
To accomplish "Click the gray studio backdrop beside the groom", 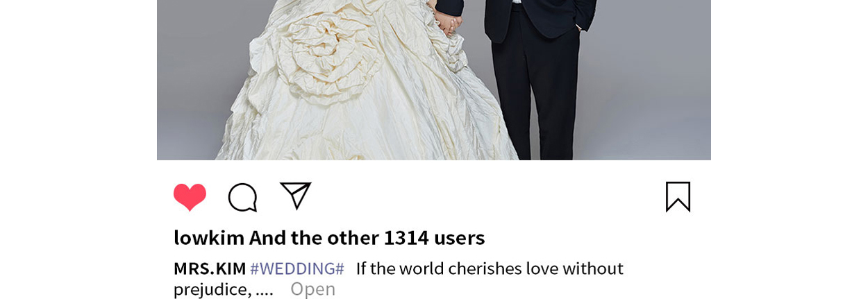I will pos(646,83).
